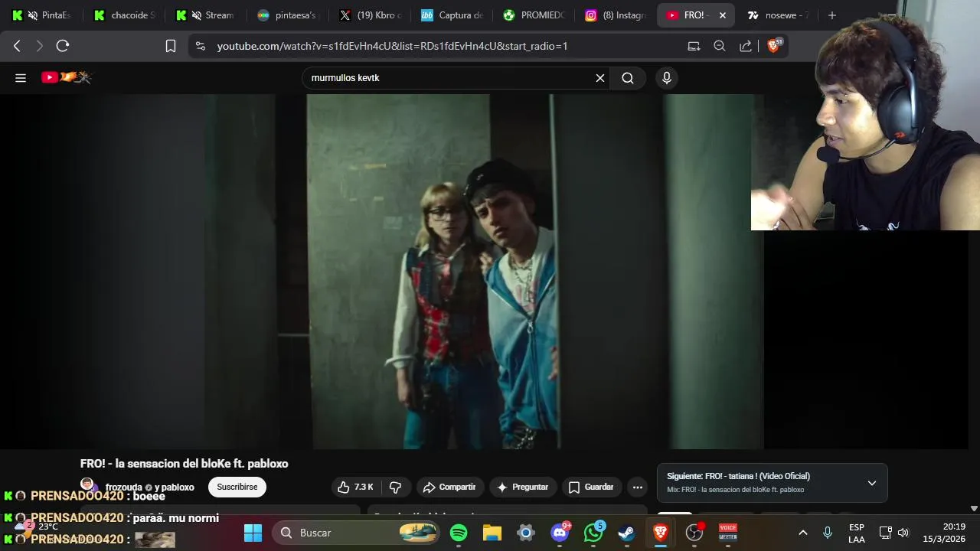Dislike the video

pos(395,487)
